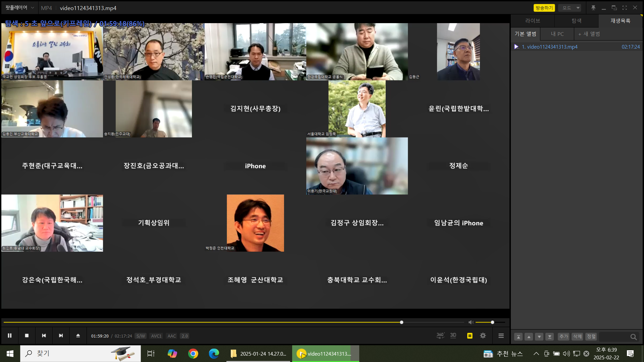This screenshot has width=644, height=362.
Task: Toggle the yellow playlist panel button
Action: (x=470, y=336)
